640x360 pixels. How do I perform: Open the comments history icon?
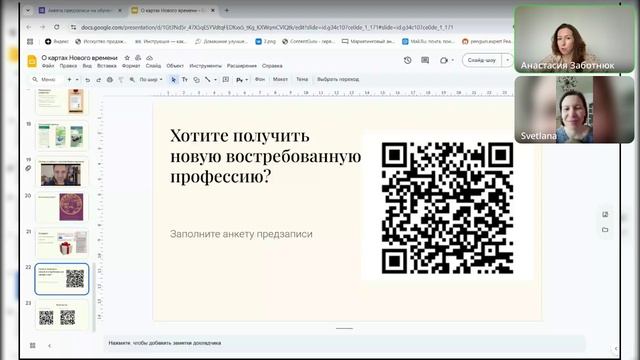click(425, 60)
